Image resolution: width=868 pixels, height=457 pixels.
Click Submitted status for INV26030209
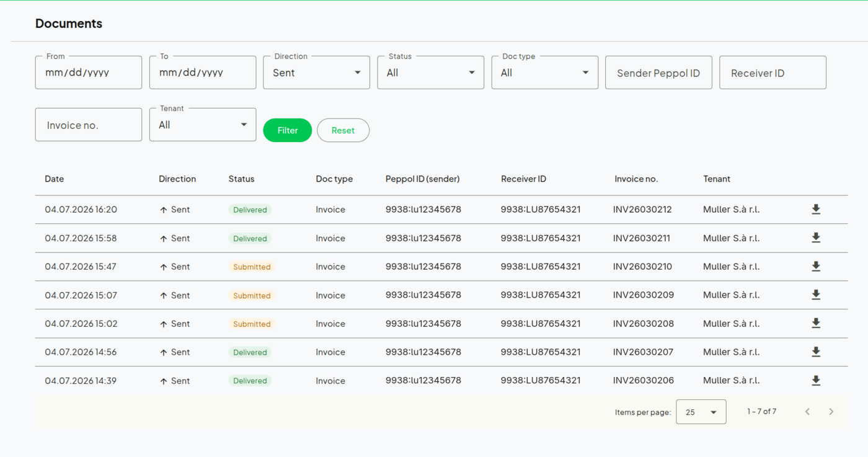click(252, 295)
